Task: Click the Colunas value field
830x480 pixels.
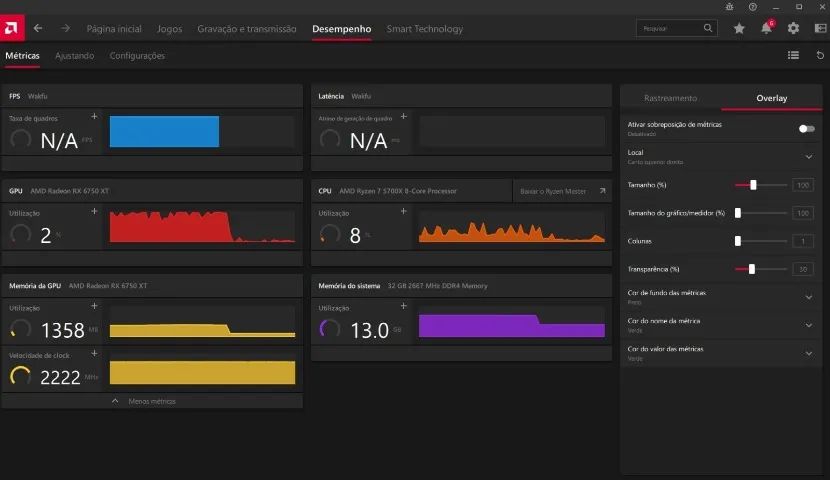Action: click(x=803, y=241)
